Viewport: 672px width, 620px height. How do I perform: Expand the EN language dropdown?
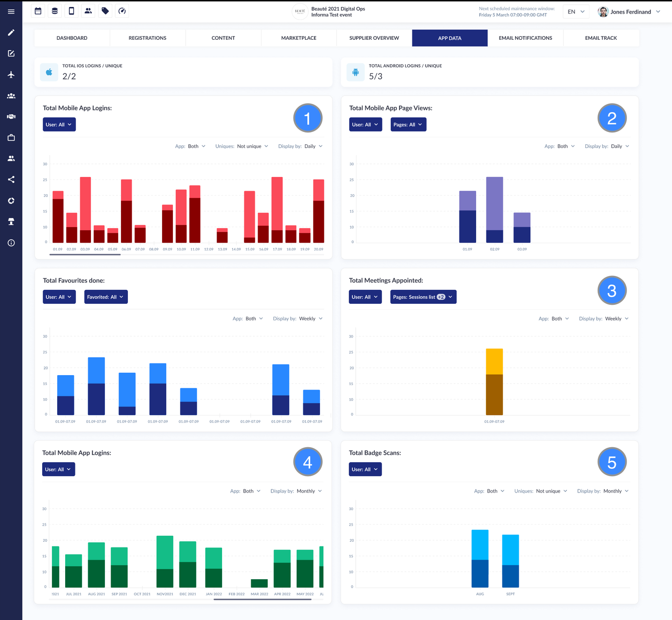[x=576, y=12]
